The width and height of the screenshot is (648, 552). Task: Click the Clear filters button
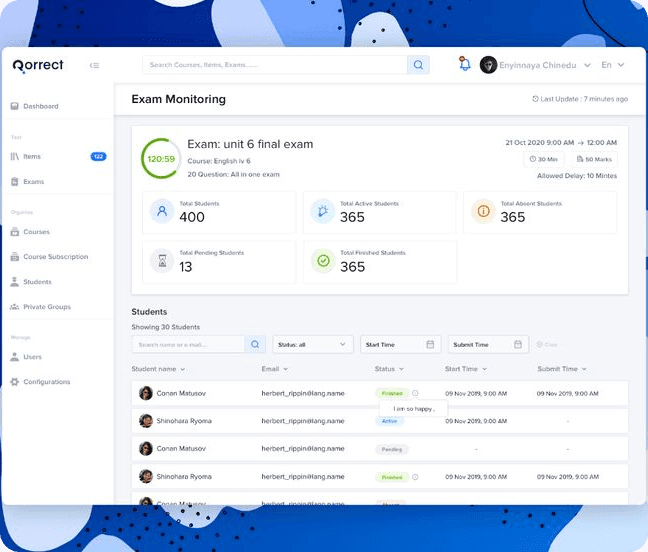tap(546, 344)
